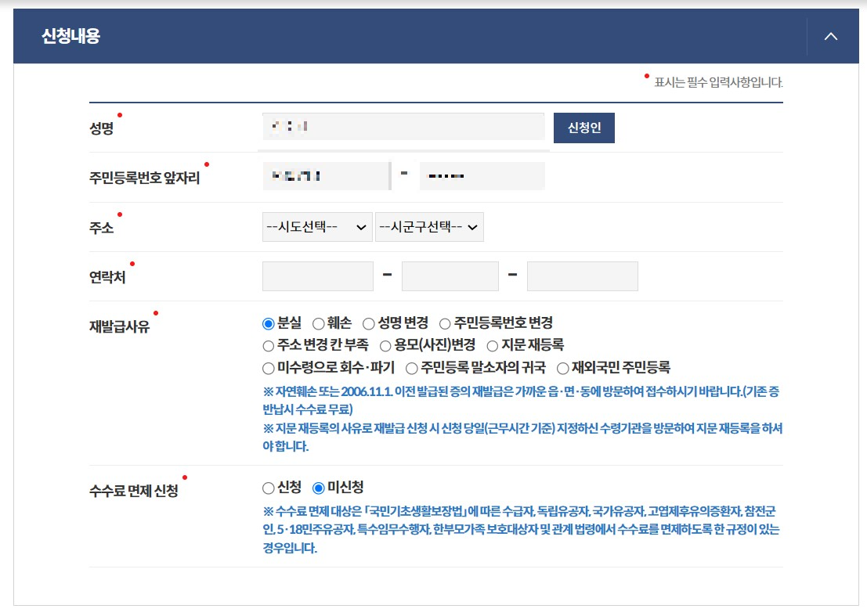Select the 주민등록번호 변경 radio option

tap(445, 324)
